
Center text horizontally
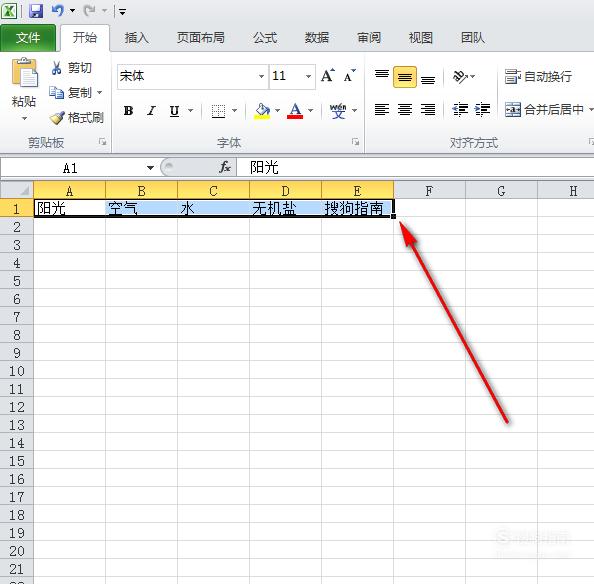pyautogui.click(x=405, y=109)
